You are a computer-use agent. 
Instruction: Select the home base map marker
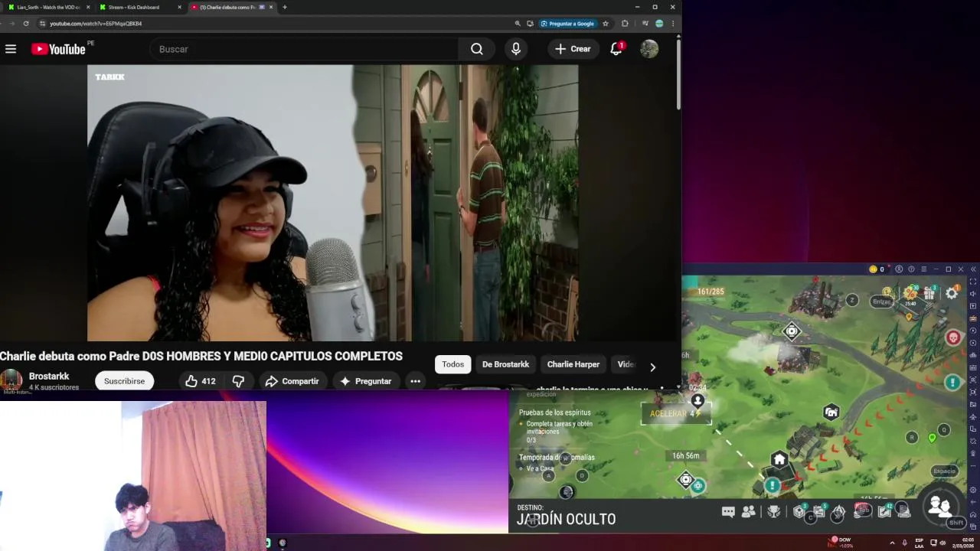pyautogui.click(x=779, y=460)
